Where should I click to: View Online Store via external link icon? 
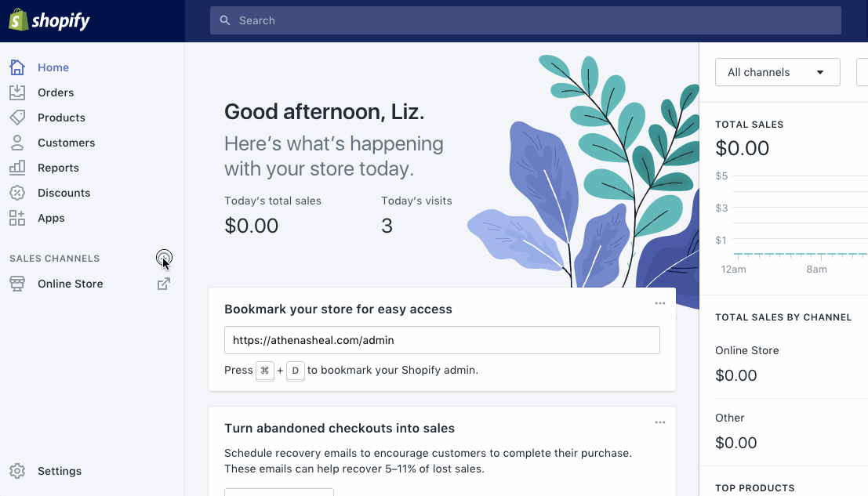[163, 284]
